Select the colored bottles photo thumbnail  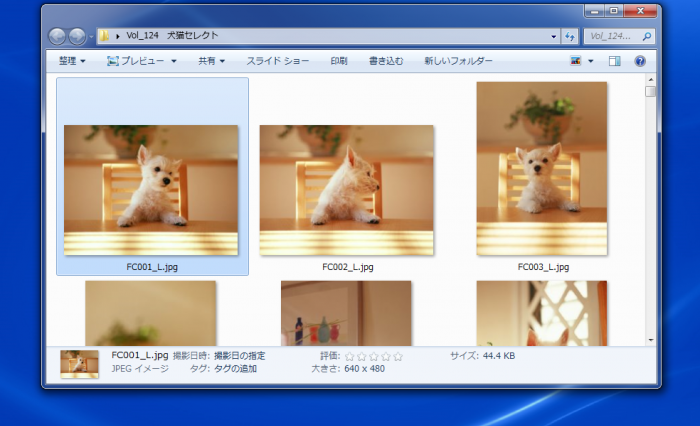pos(346,313)
